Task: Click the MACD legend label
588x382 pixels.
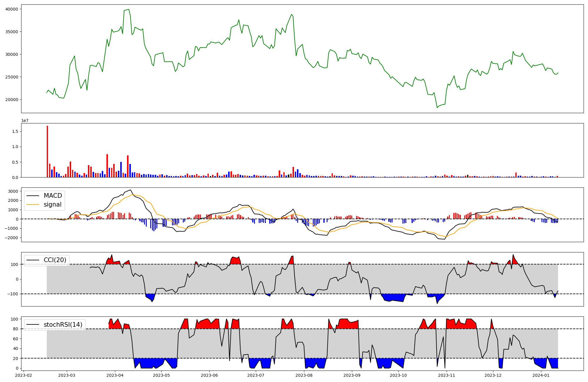Action: pos(53,196)
